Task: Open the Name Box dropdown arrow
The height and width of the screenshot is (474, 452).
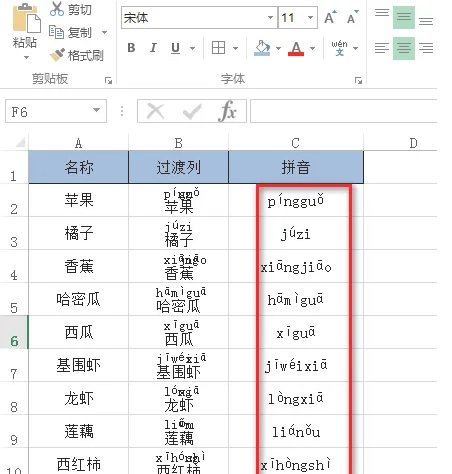Action: point(96,110)
